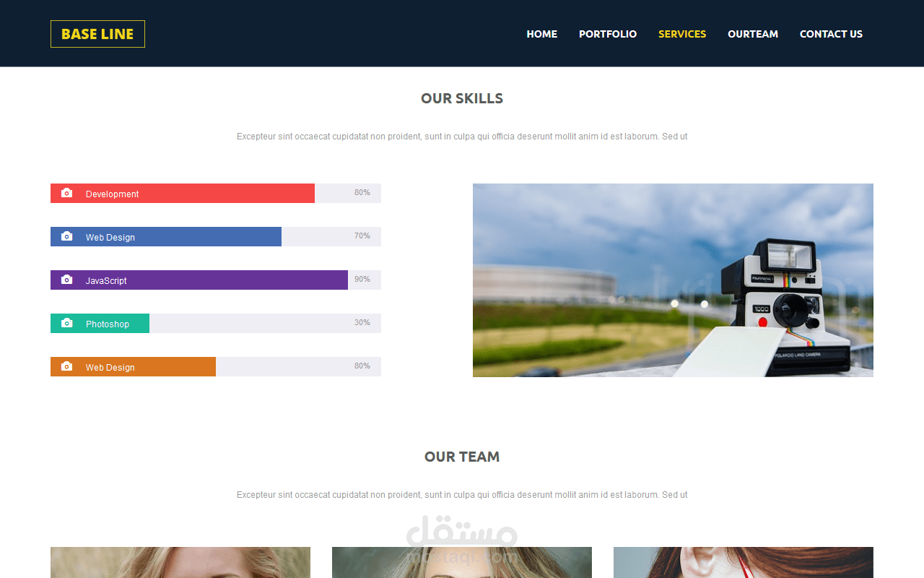The image size is (924, 578).
Task: Open the first team member photo
Action: click(180, 562)
